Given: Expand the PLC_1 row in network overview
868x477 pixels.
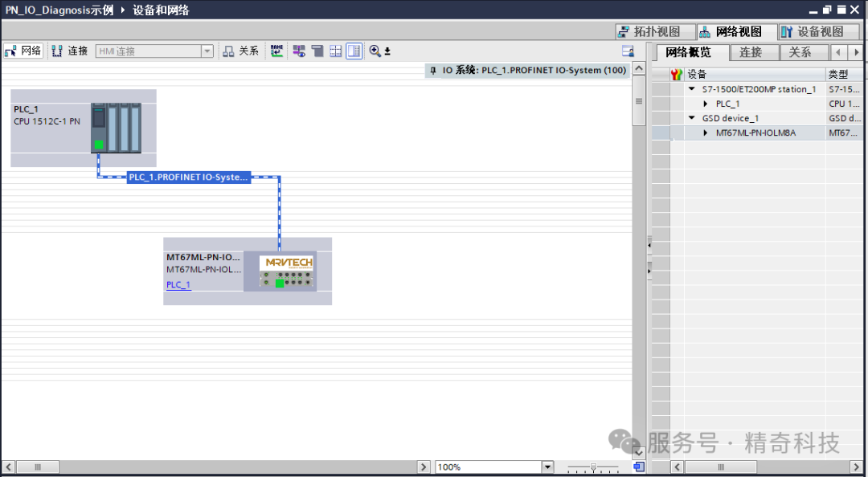Looking at the screenshot, I should [705, 104].
